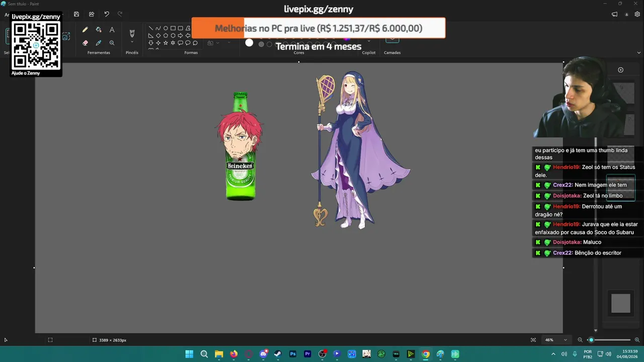
Task: Choose the Brushes tool
Action: coord(132,33)
